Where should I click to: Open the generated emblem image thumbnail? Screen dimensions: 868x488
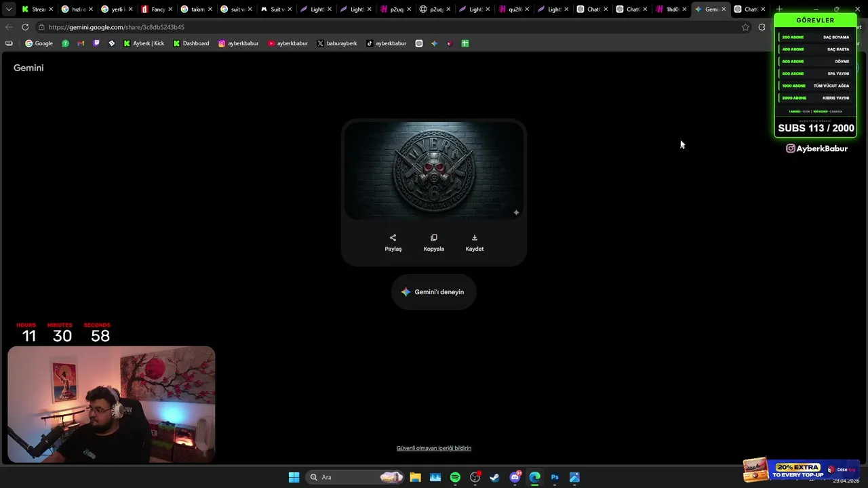tap(434, 171)
